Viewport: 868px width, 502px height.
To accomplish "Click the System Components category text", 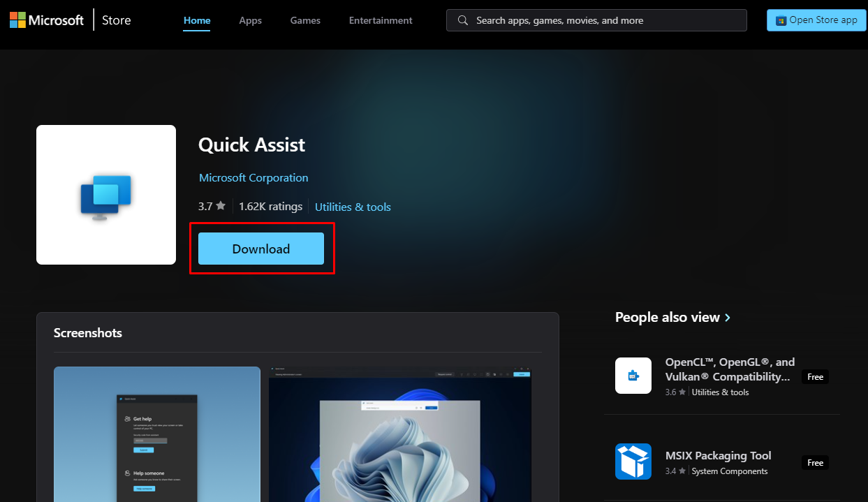I will [730, 471].
